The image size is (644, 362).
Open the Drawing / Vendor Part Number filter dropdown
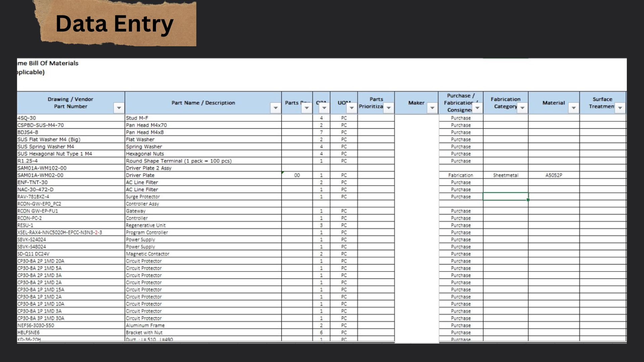click(119, 108)
